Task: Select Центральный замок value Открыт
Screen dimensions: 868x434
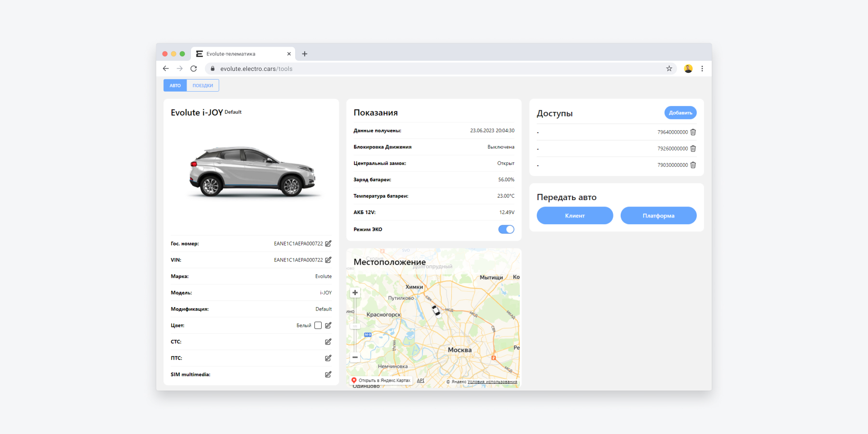Action: point(506,163)
